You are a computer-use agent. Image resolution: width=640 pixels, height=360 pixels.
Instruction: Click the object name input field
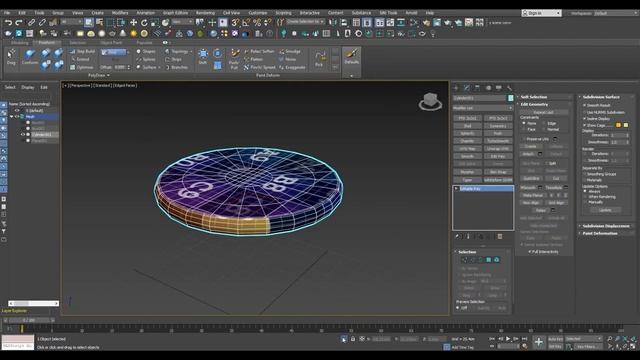click(x=480, y=98)
